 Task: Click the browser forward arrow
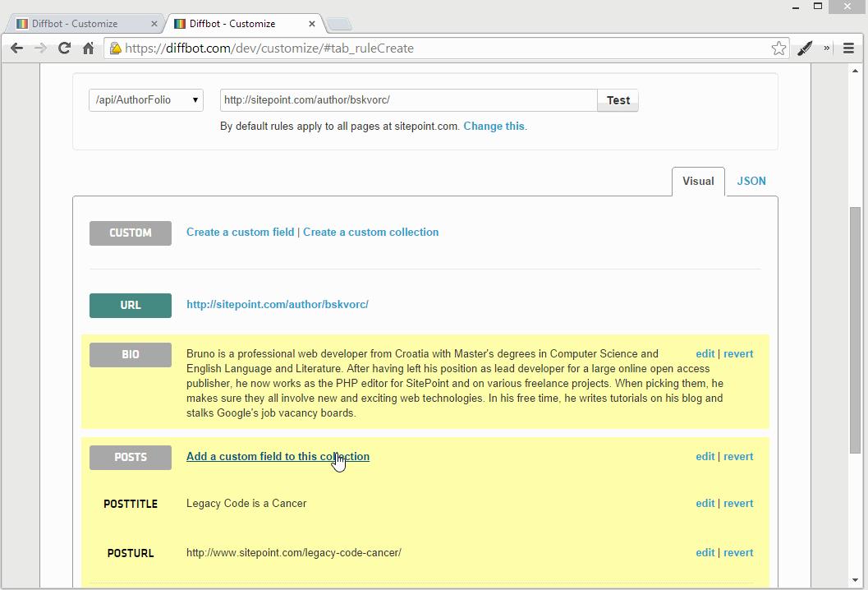click(40, 48)
